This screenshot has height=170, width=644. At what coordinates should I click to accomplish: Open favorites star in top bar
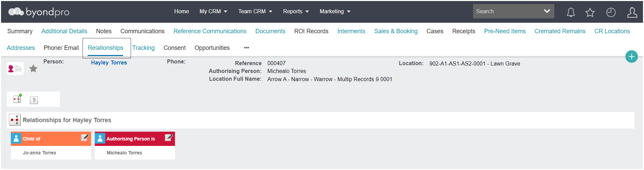(x=590, y=13)
